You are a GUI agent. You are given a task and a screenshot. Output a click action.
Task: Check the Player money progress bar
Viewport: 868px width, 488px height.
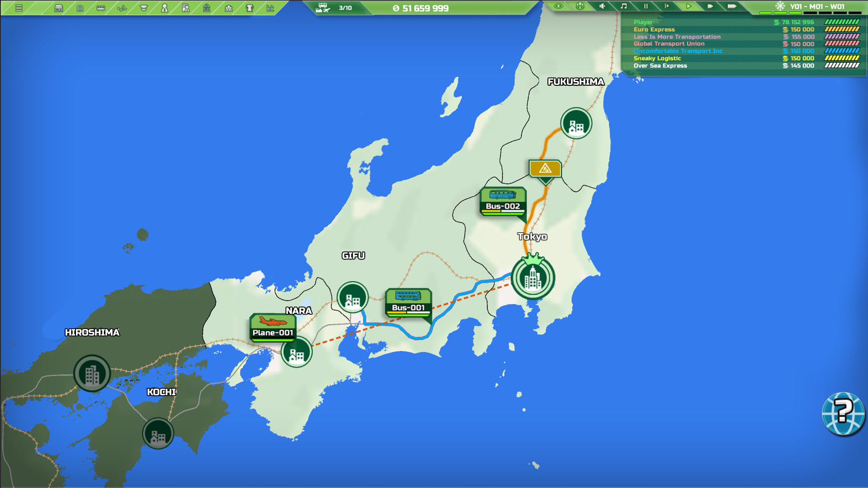click(x=843, y=21)
